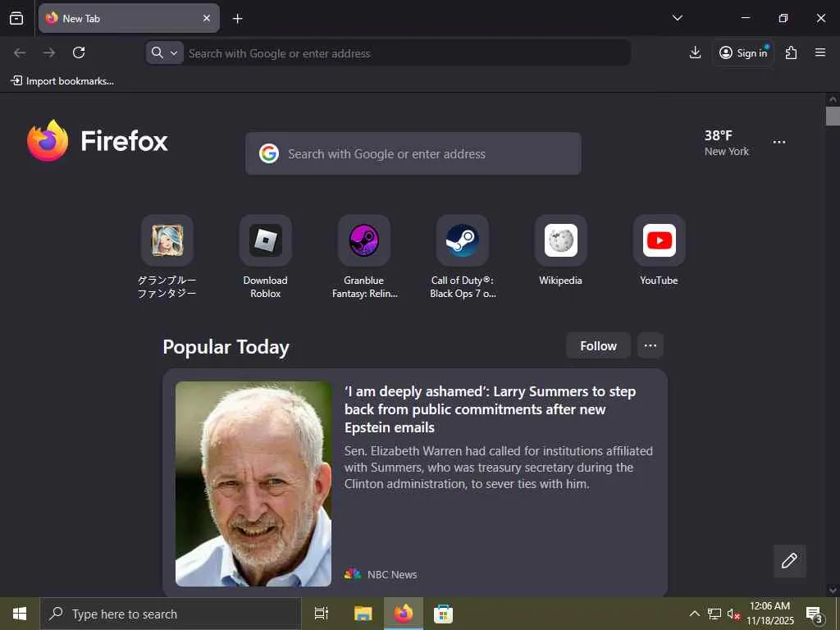840x630 pixels.
Task: Click the Popular Today heading
Action: pyautogui.click(x=226, y=347)
